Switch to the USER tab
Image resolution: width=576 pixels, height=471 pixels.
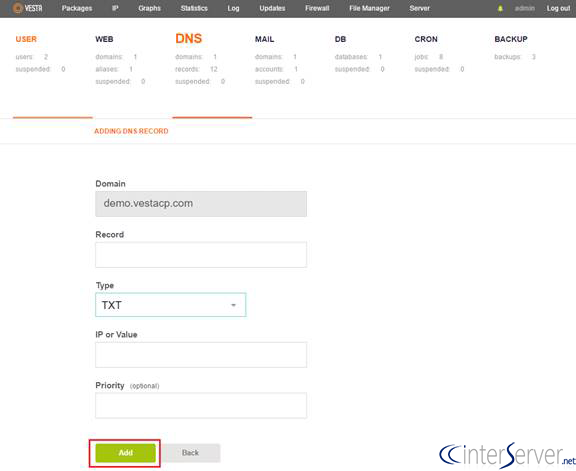(26, 39)
